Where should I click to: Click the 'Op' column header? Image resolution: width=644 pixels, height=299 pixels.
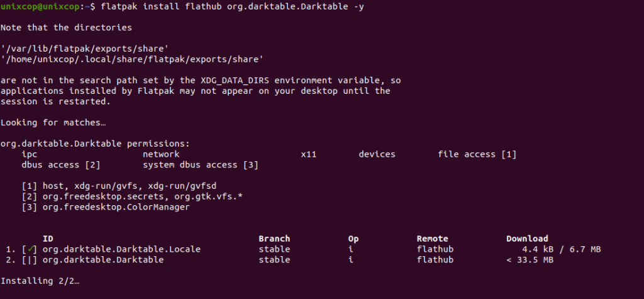353,239
